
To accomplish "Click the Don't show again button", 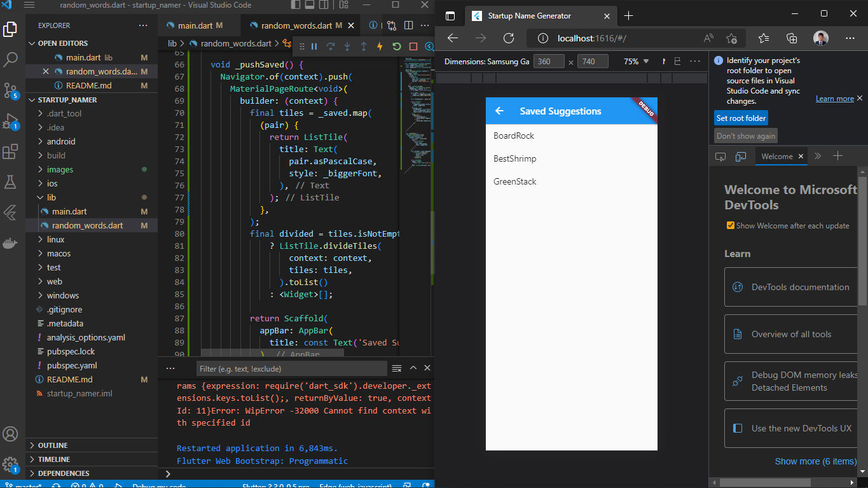I will click(746, 136).
